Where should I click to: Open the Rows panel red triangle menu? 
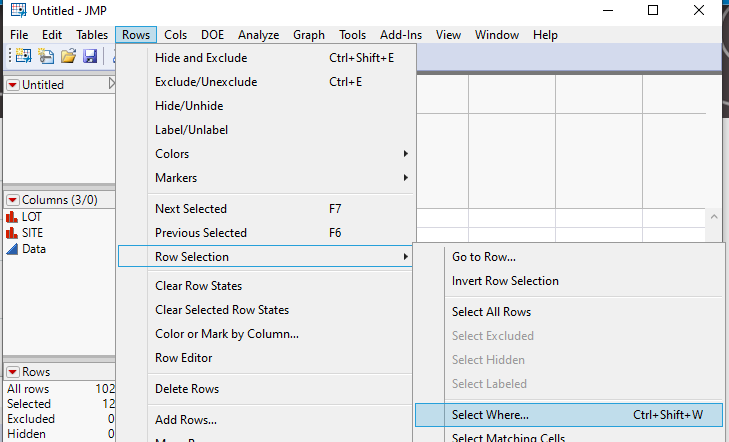[x=12, y=372]
